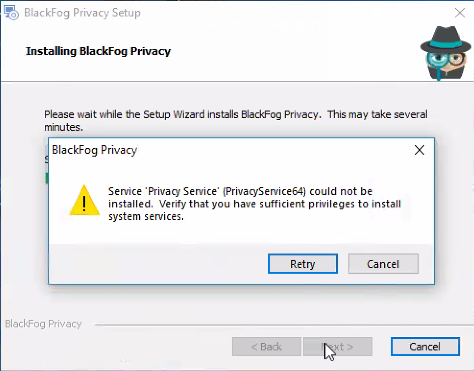Click the BlackFog Privacy Setup title text
Image resolution: width=474 pixels, height=371 pixels.
(x=82, y=13)
